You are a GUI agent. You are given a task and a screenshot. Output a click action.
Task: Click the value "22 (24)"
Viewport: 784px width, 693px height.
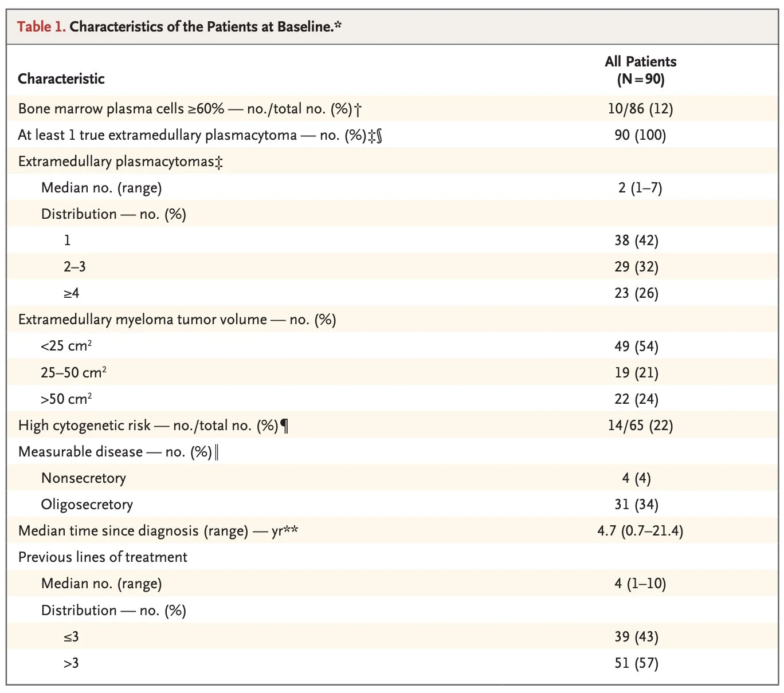coord(636,399)
